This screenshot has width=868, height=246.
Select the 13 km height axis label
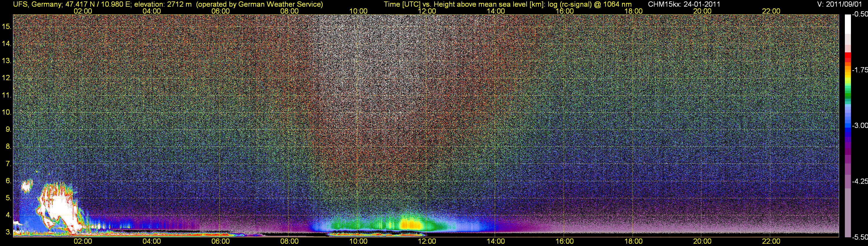(7, 61)
